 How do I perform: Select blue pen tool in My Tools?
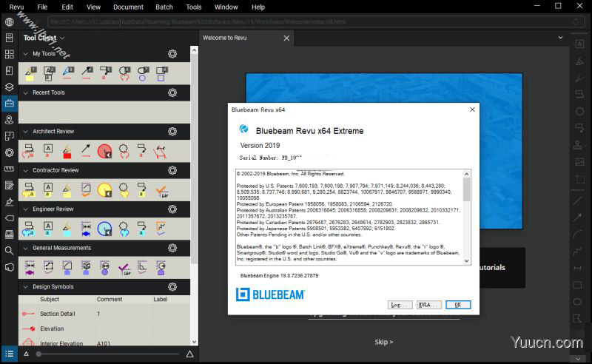68,73
